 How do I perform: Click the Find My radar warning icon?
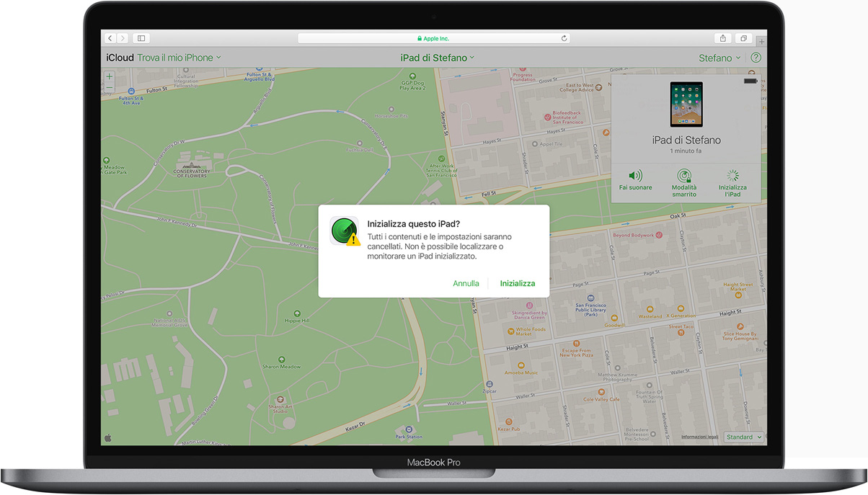click(x=345, y=231)
